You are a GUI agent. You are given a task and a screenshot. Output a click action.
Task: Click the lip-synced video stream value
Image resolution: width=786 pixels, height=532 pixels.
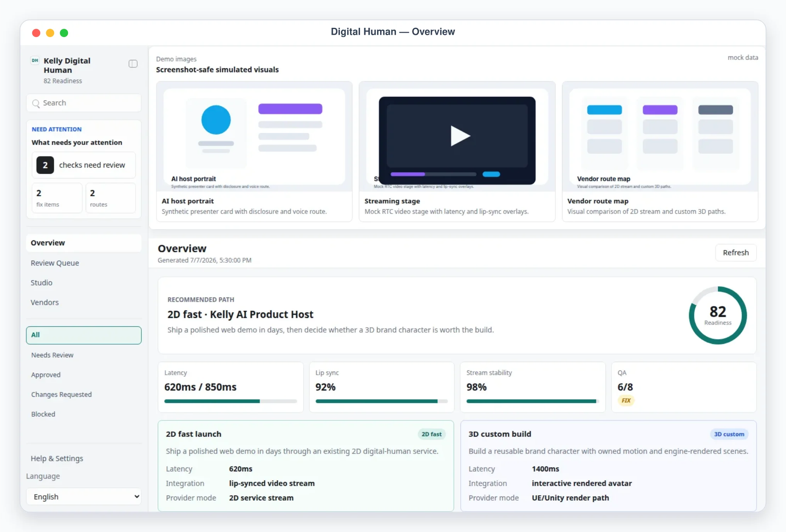pyautogui.click(x=272, y=483)
